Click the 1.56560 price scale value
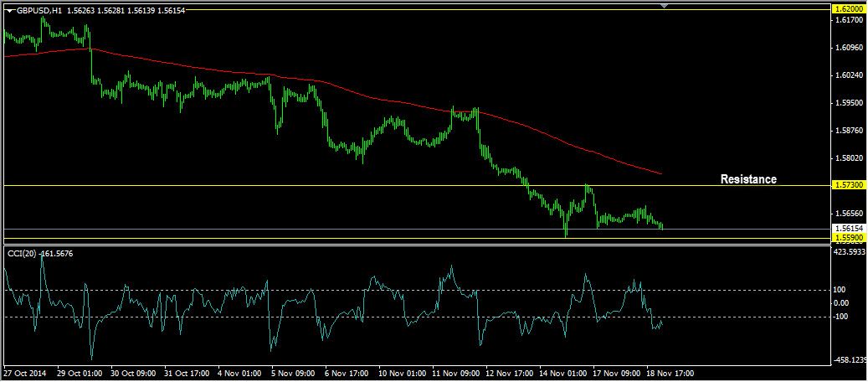868x382 pixels. point(850,214)
